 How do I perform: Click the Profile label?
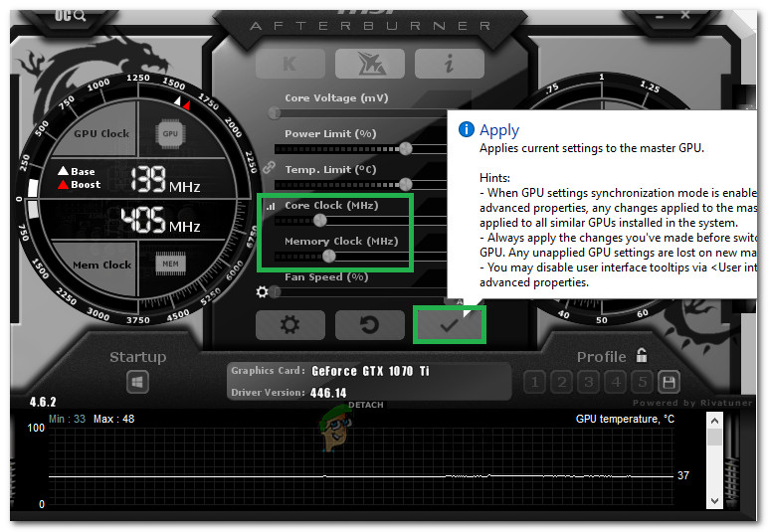602,357
